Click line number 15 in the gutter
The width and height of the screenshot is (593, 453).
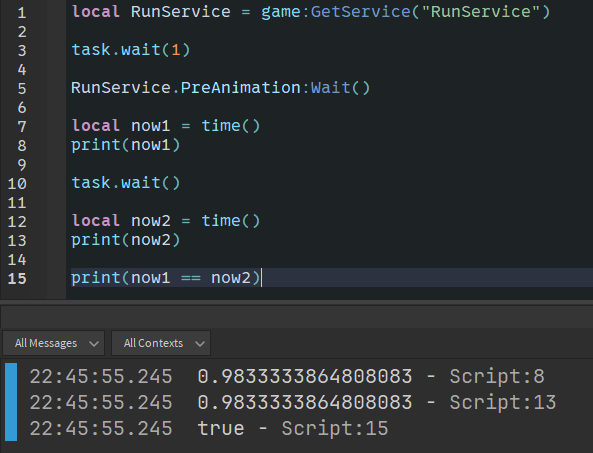[x=17, y=278]
